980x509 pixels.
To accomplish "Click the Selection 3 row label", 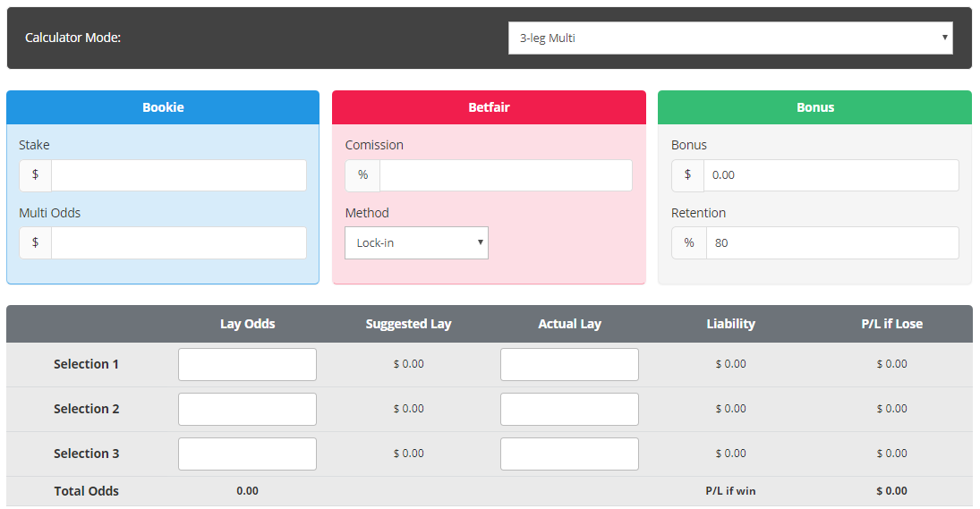I will click(x=86, y=454).
